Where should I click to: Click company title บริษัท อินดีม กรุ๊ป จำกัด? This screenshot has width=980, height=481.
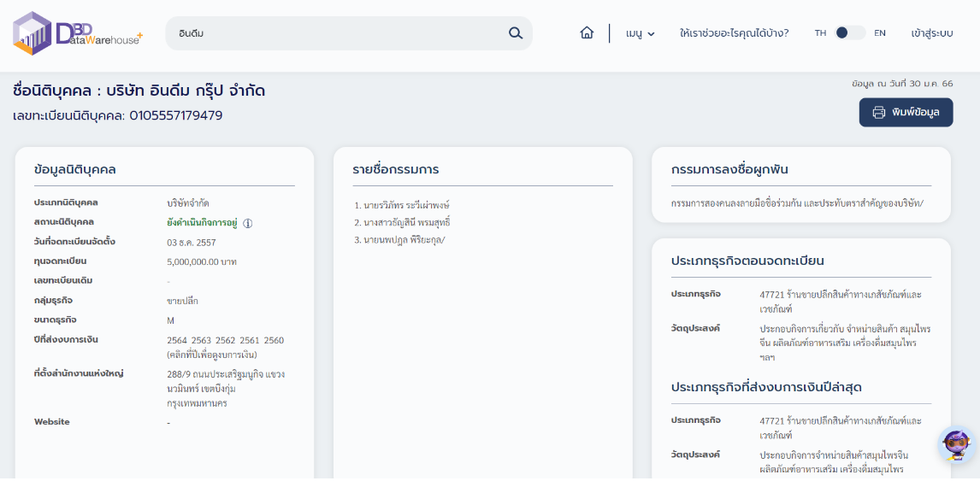coord(185,91)
